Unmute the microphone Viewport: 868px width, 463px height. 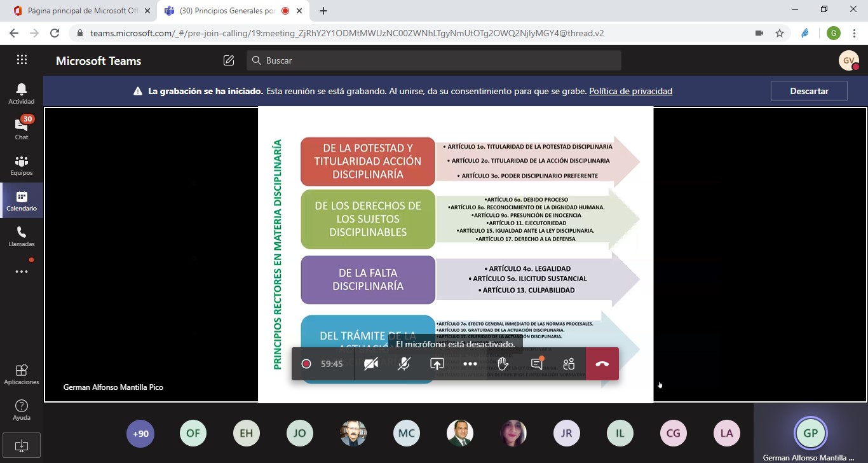click(x=403, y=364)
